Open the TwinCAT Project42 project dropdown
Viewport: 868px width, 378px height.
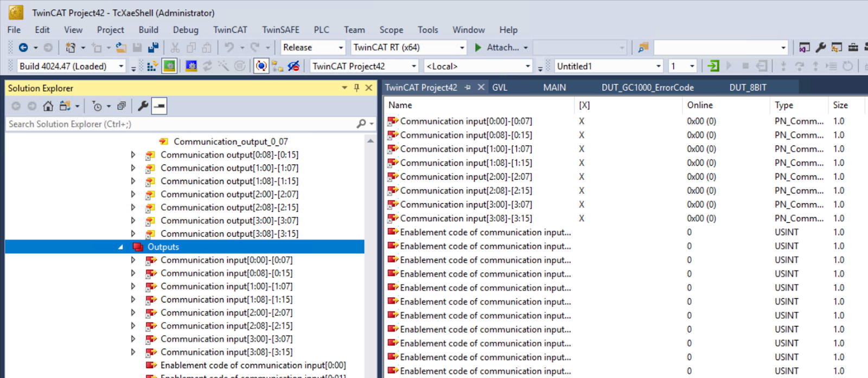(414, 66)
